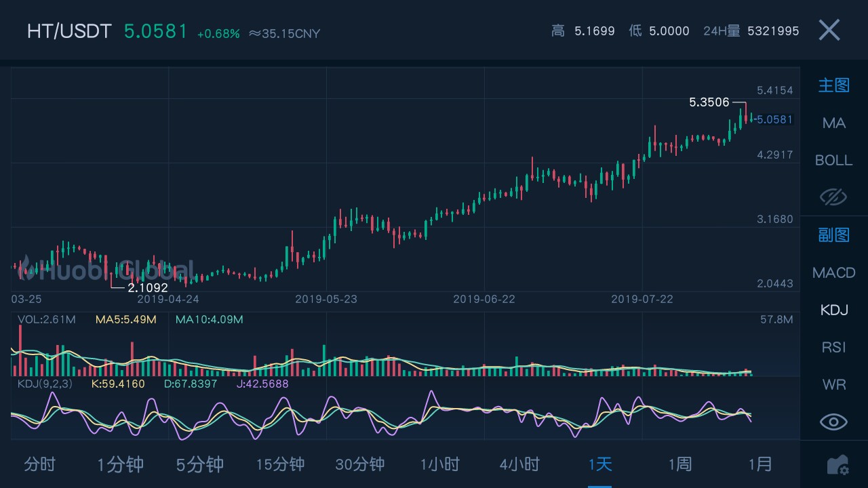This screenshot has width=868, height=488.
Task: Switch sub-chart to MACD
Action: [x=833, y=273]
